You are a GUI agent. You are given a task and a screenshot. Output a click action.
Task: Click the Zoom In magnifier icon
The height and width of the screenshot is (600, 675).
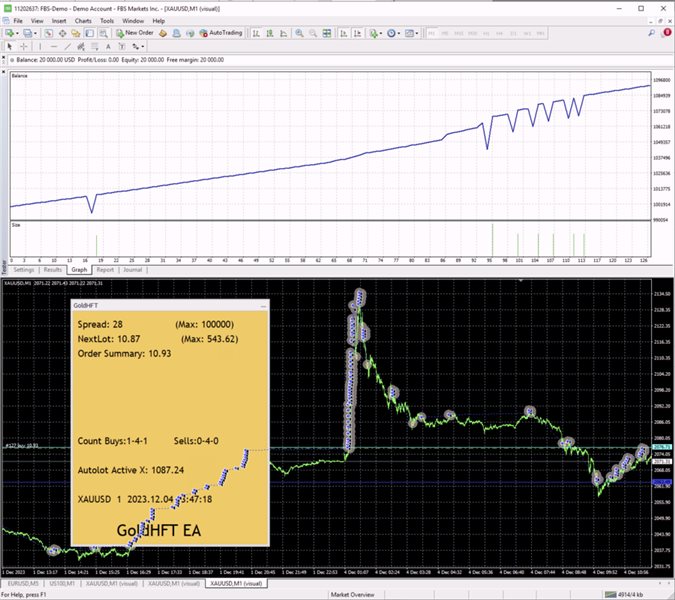(299, 33)
